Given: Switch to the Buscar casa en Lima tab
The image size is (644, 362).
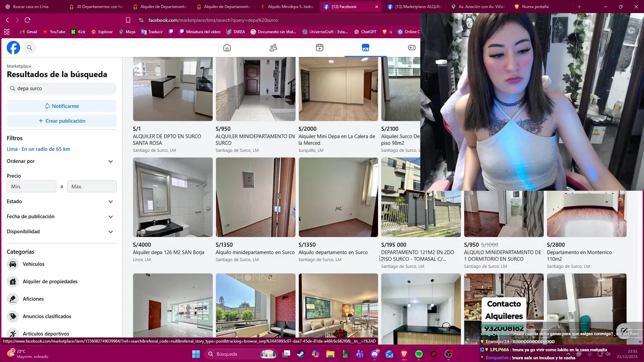Looking at the screenshot, I should (31, 7).
